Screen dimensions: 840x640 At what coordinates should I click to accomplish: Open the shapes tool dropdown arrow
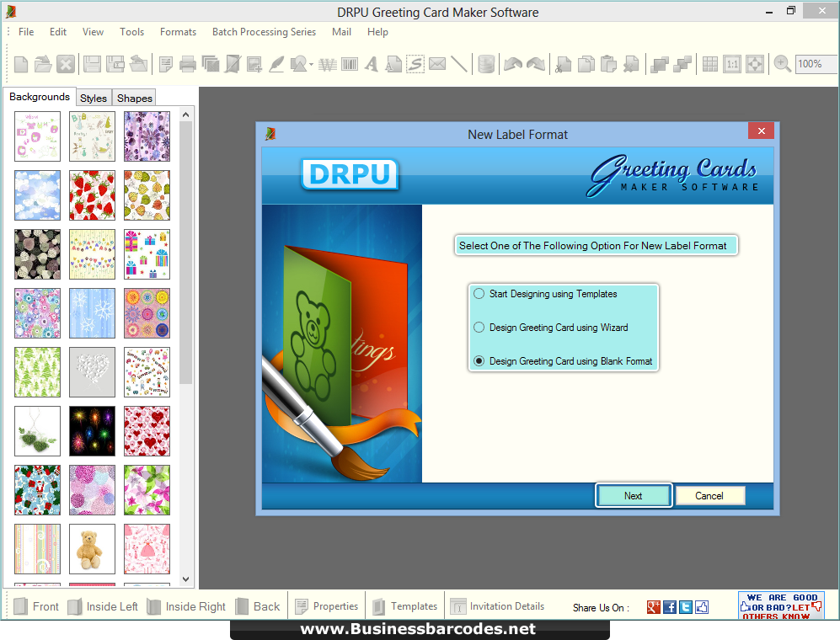[x=311, y=65]
